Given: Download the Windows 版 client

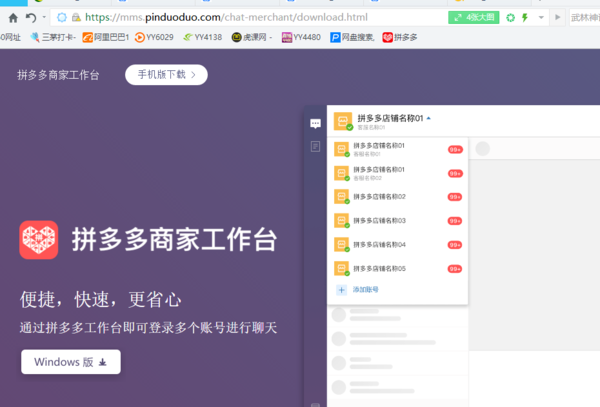Looking at the screenshot, I should [71, 362].
